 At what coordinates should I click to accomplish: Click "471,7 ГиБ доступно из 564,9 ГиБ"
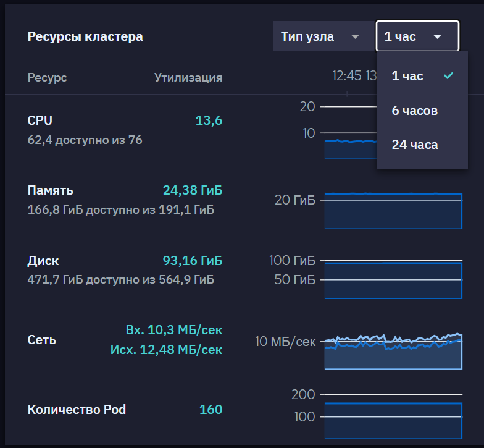click(121, 279)
